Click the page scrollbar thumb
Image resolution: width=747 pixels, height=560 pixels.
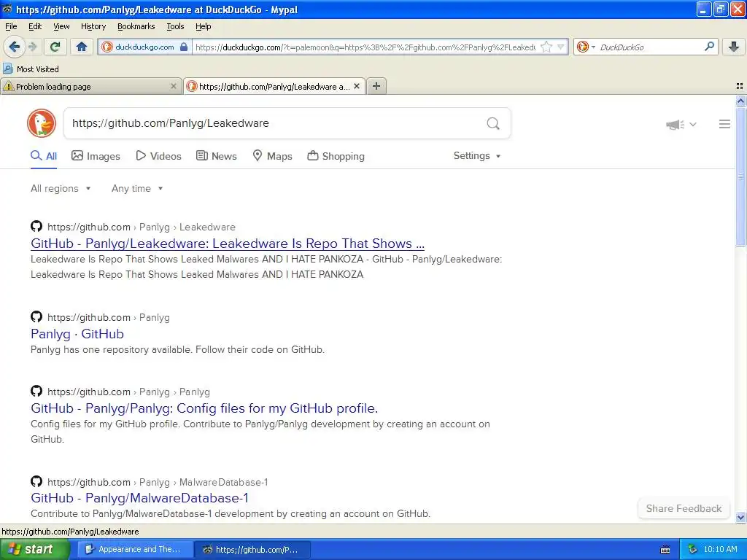[x=740, y=176]
